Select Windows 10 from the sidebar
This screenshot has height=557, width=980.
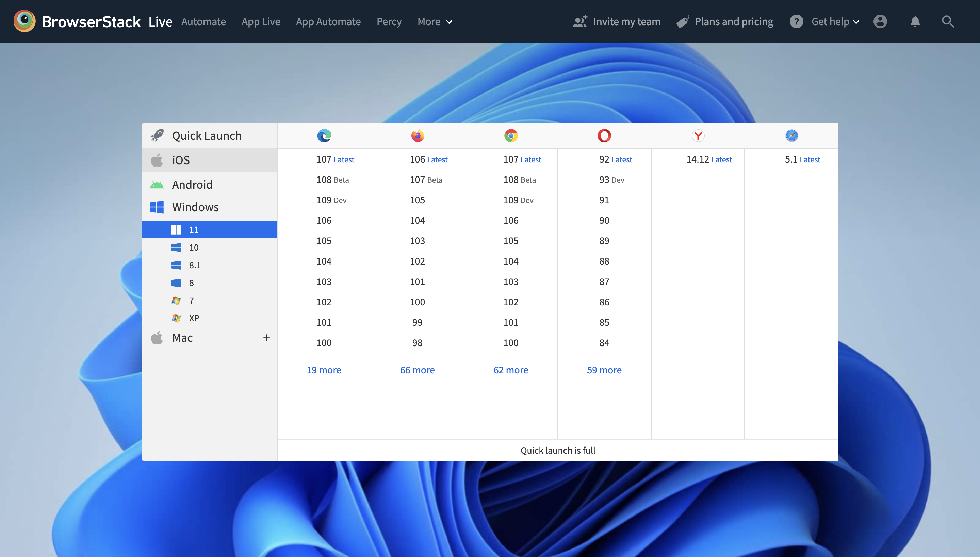pyautogui.click(x=194, y=247)
